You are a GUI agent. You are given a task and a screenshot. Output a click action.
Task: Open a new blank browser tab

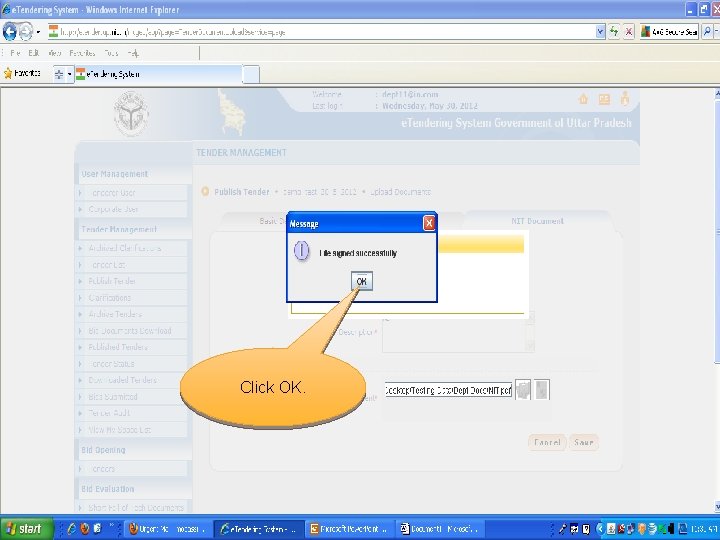coord(251,74)
